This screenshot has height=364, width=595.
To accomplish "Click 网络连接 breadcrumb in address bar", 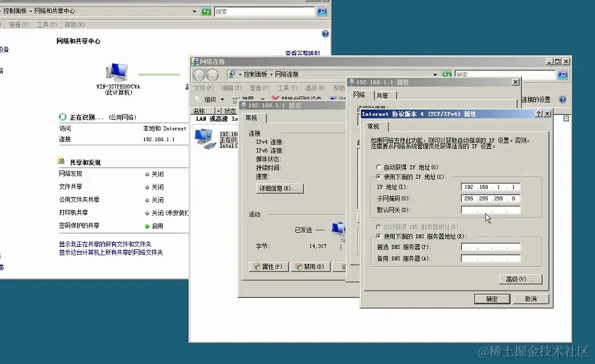I will pos(287,75).
